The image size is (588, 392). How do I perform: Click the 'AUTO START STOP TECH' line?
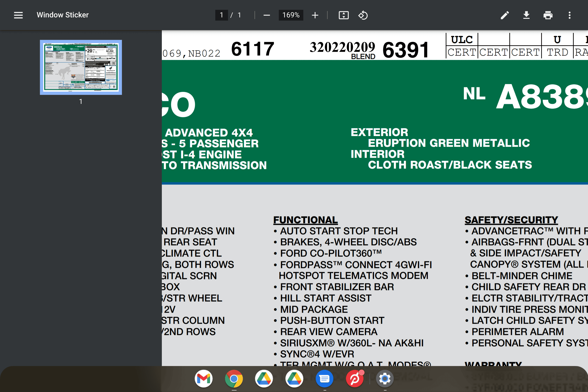339,231
